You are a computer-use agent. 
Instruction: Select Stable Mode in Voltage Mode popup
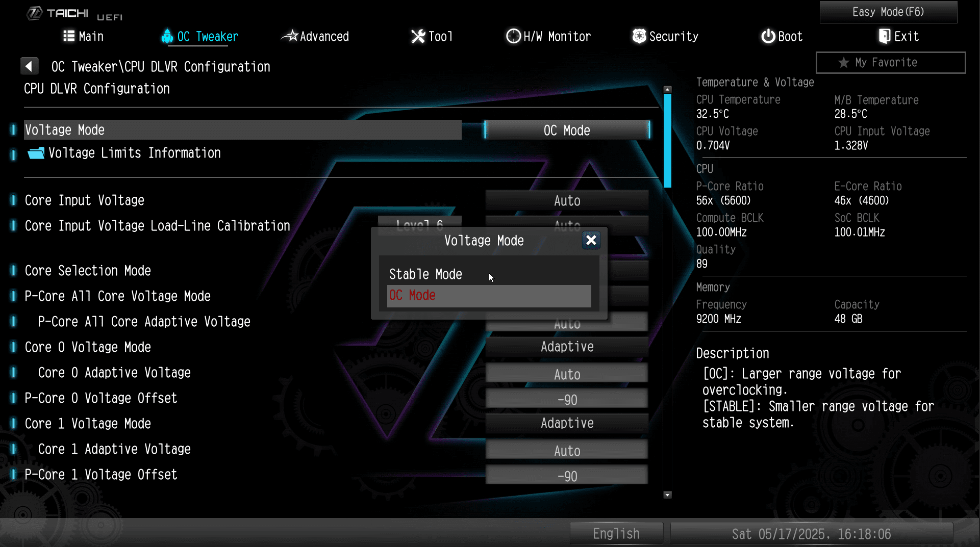click(489, 274)
